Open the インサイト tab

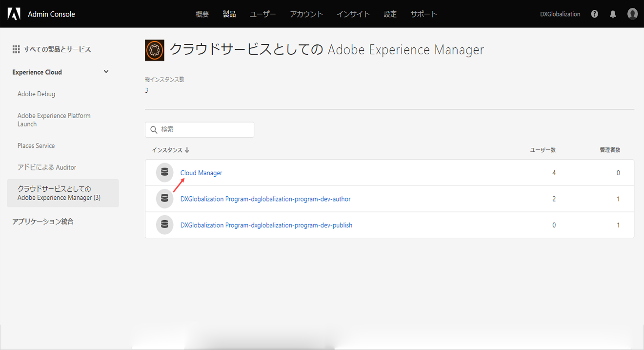(353, 14)
